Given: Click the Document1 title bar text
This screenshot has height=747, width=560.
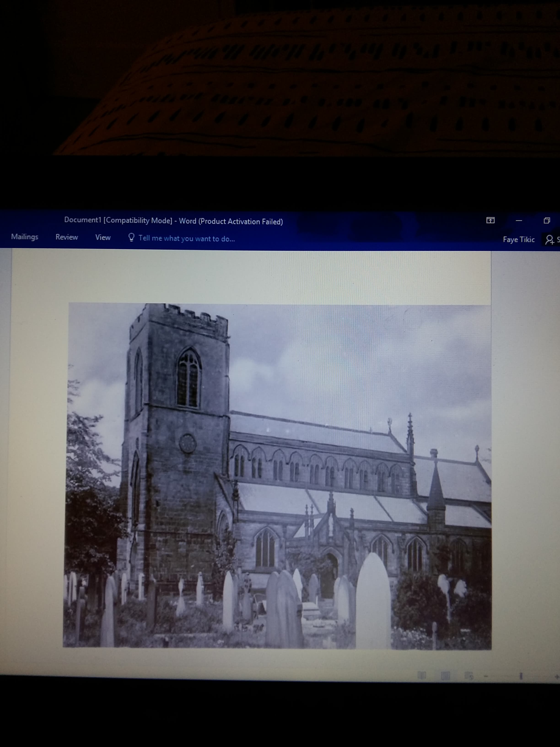Looking at the screenshot, I should coord(173,221).
